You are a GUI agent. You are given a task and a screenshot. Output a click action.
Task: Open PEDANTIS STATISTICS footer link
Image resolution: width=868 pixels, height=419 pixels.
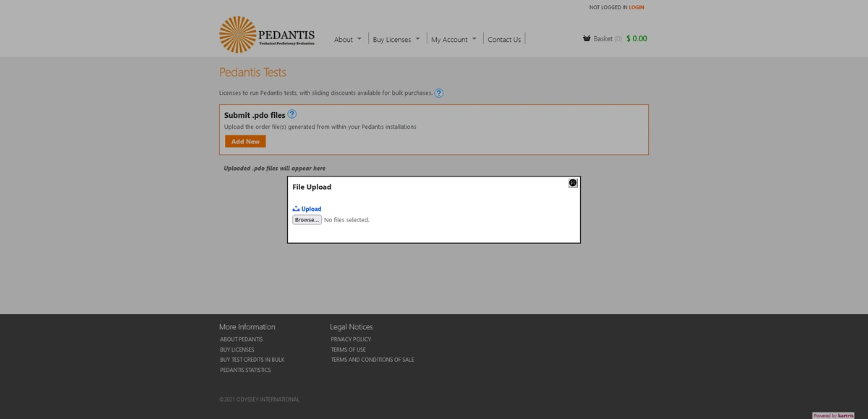click(245, 370)
